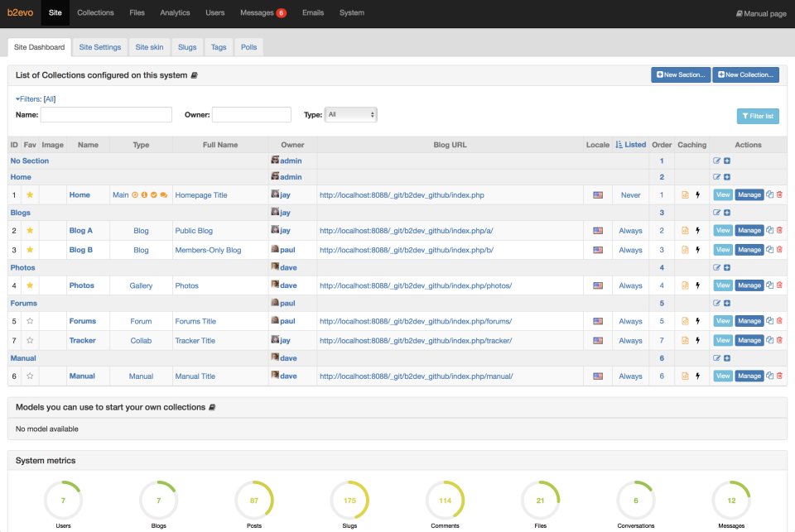795x532 pixels.
Task: Click the US flag locale for Manual
Action: (598, 376)
